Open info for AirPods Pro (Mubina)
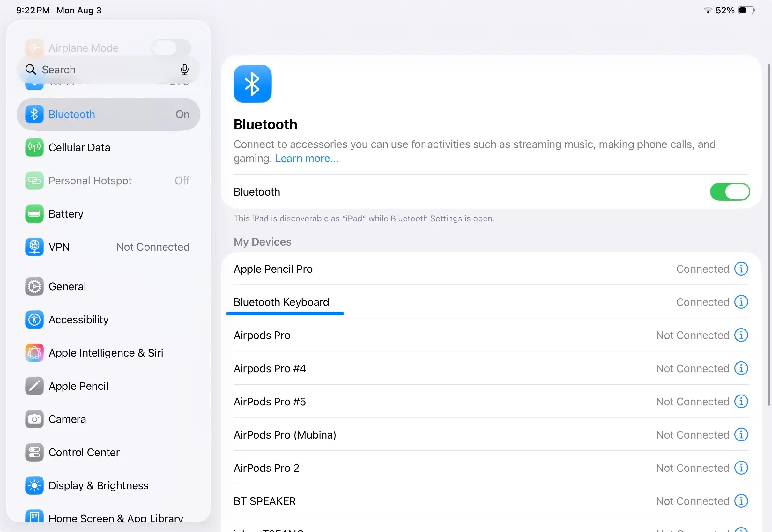 [x=741, y=435]
